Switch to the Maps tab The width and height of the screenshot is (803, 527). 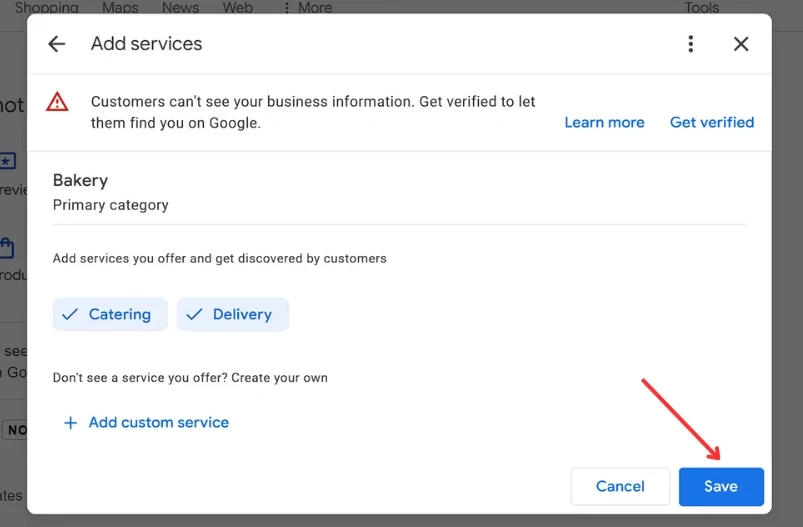click(x=120, y=8)
